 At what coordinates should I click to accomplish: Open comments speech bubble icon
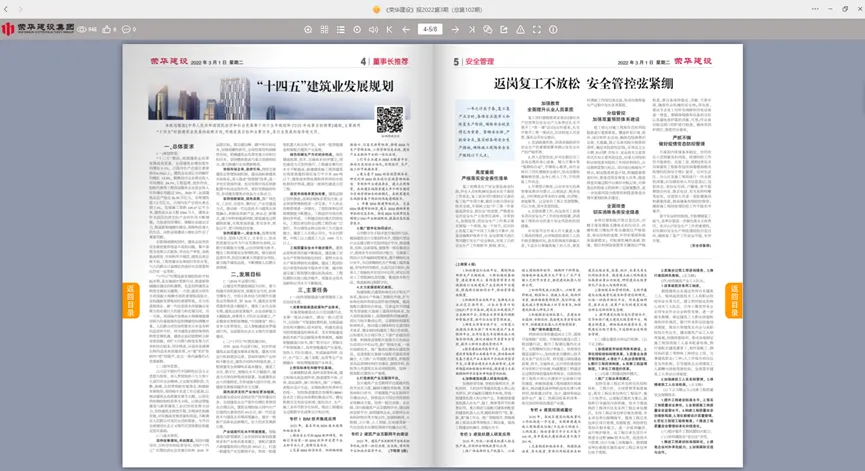coord(126,29)
